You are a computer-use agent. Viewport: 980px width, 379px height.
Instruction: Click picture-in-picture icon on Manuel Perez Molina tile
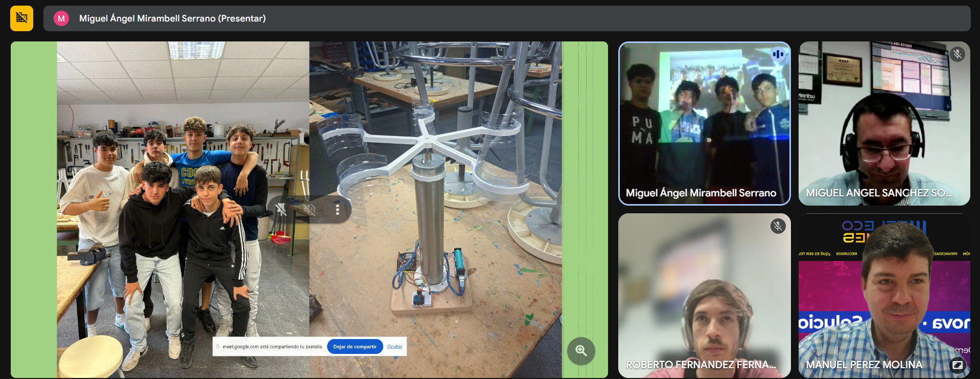957,365
